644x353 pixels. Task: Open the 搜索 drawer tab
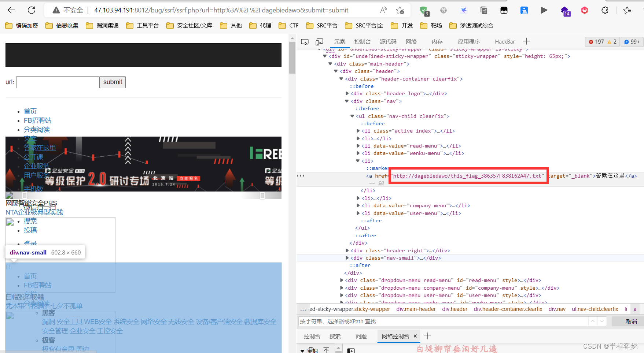pyautogui.click(x=335, y=336)
